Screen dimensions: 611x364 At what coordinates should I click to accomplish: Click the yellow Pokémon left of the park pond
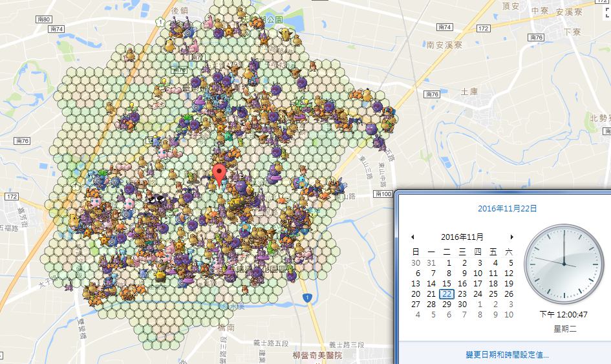click(x=287, y=34)
